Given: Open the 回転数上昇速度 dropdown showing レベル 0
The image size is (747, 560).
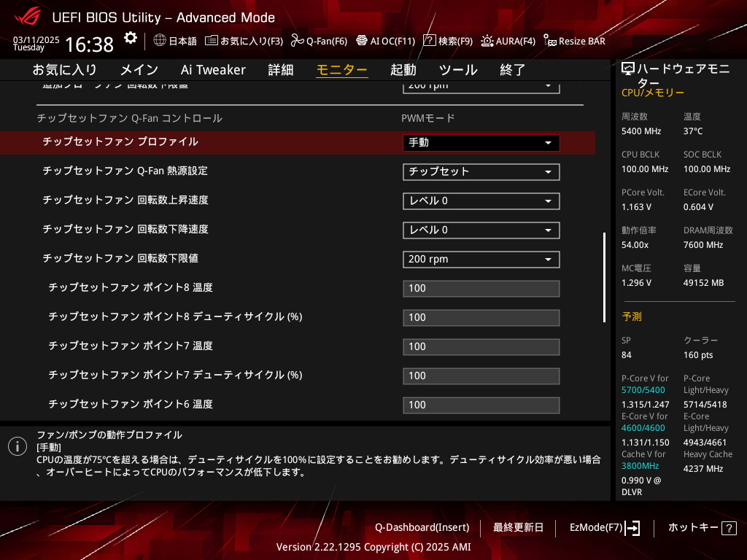Looking at the screenshot, I should [481, 201].
